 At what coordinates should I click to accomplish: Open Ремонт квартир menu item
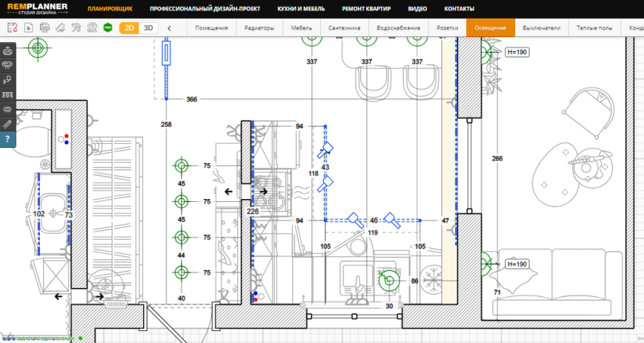click(366, 9)
